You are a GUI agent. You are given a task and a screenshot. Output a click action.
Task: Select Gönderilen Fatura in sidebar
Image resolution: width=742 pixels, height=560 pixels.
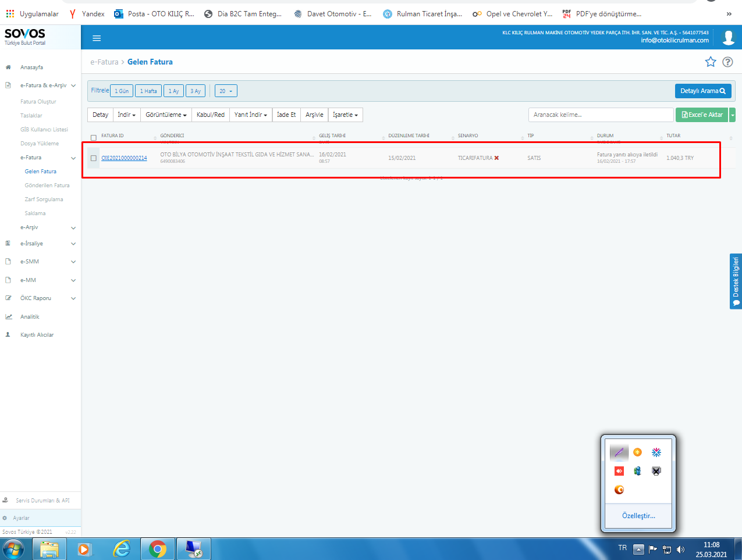pos(47,186)
